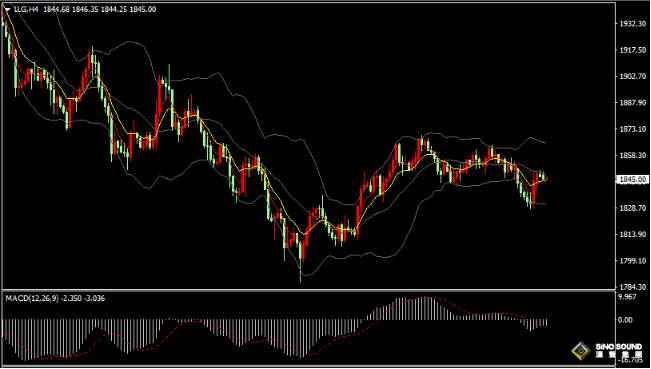
Task: Click the 1932.30 price axis label
Action: click(634, 24)
